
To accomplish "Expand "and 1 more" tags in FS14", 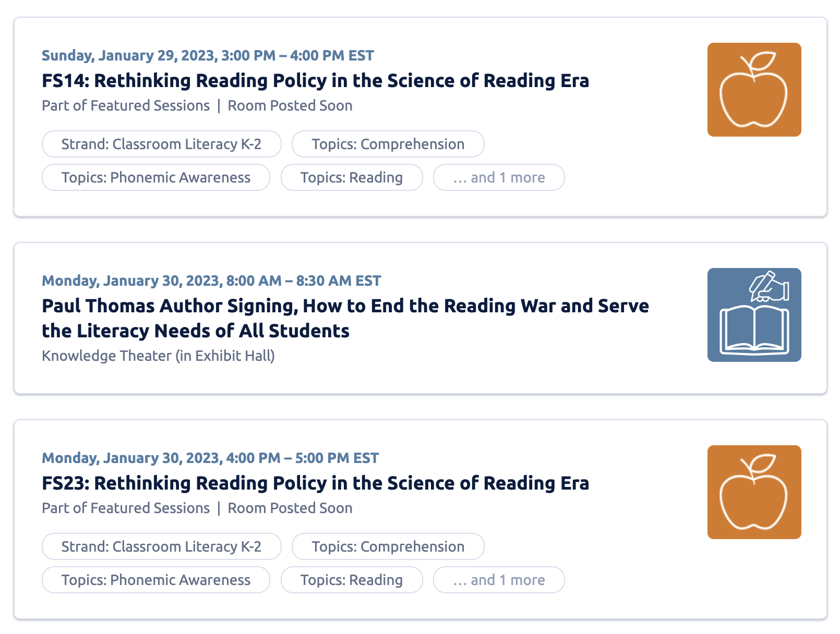I will [499, 177].
